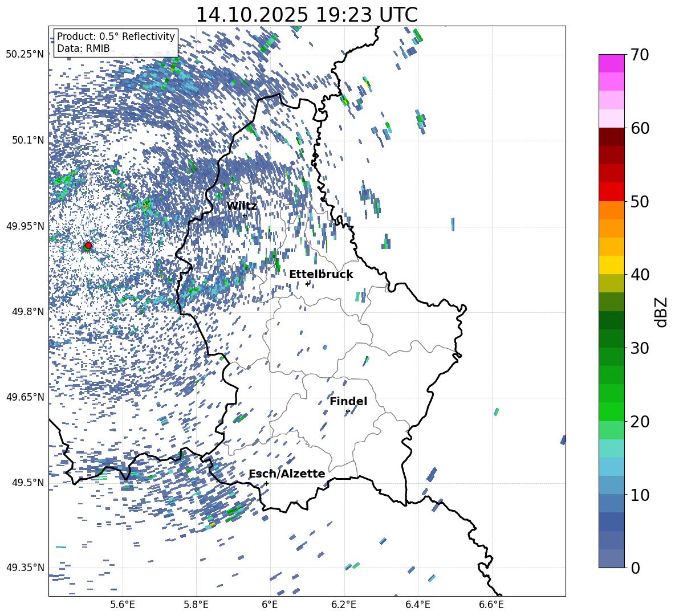Click the 6°E longitude label
The image size is (675, 616).
tap(270, 605)
